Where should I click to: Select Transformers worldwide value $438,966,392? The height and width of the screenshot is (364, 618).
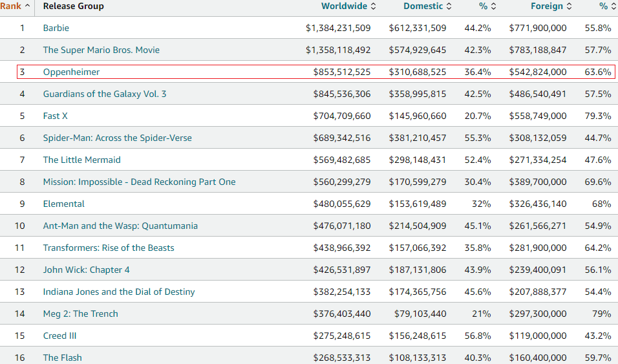pyautogui.click(x=342, y=248)
